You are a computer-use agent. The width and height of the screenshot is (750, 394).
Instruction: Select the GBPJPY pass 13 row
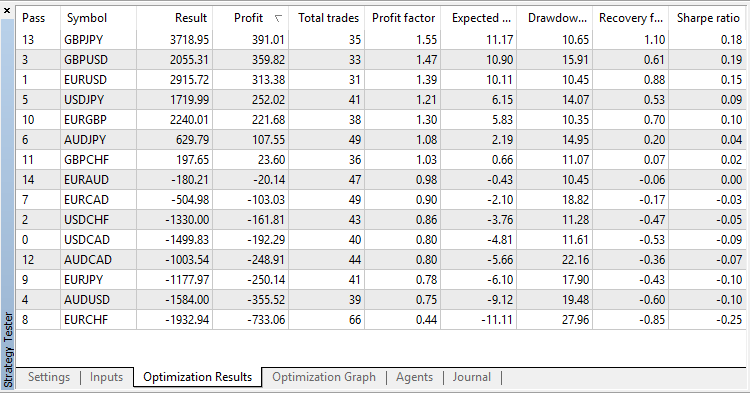[381, 40]
